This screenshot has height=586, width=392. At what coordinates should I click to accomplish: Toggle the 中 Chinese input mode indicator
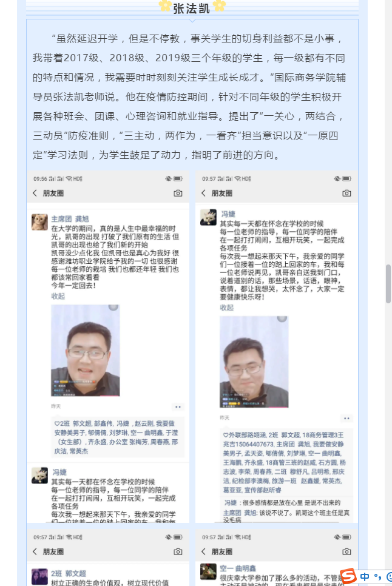coord(365,577)
